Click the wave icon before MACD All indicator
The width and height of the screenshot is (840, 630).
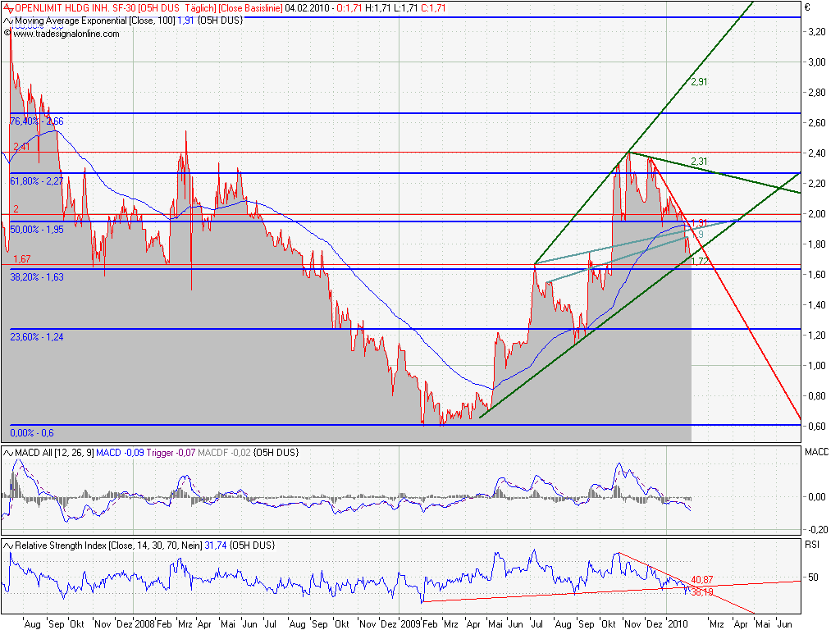(x=7, y=451)
